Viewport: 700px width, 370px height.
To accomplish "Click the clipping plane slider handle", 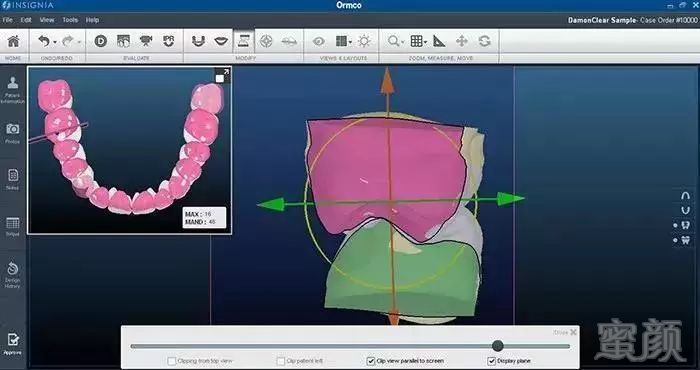I will pyautogui.click(x=498, y=345).
